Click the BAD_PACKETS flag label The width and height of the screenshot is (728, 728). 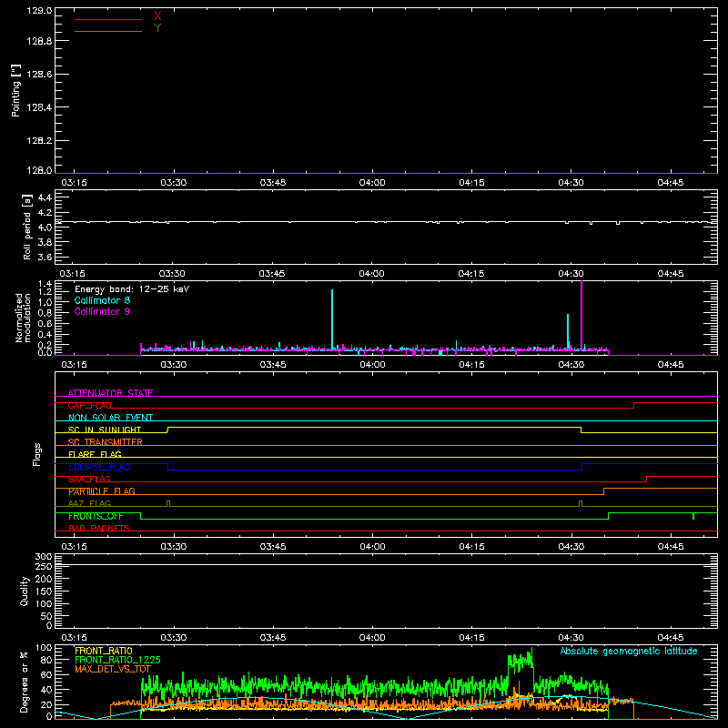coord(99,529)
